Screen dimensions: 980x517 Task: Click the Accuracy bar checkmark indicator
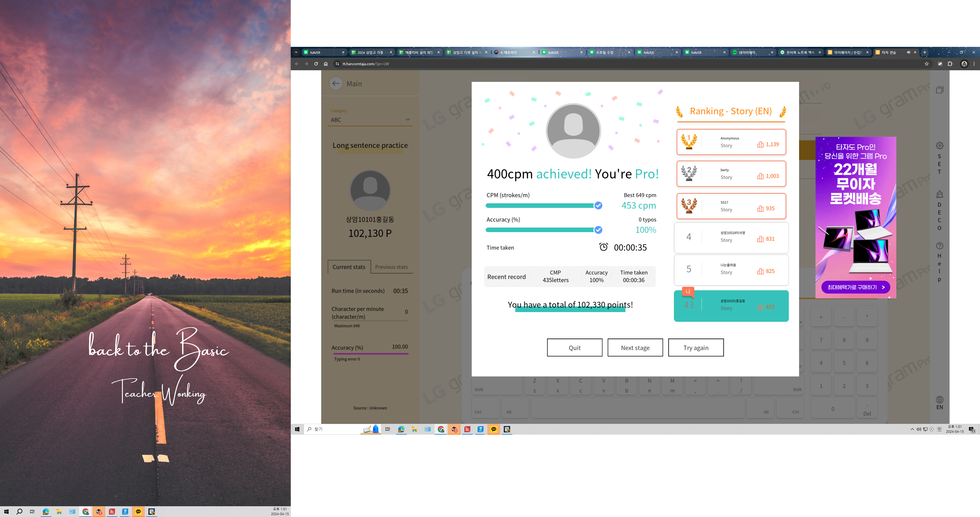click(598, 230)
